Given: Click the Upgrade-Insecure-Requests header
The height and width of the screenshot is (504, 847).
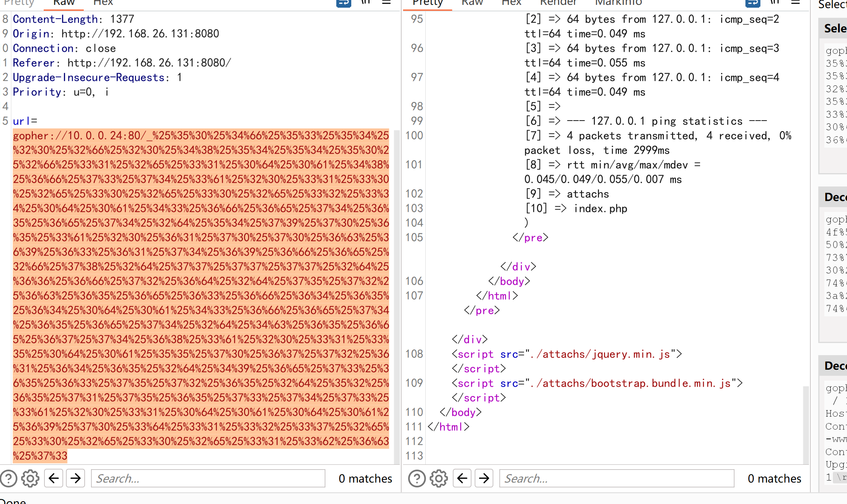Looking at the screenshot, I should click(x=97, y=77).
